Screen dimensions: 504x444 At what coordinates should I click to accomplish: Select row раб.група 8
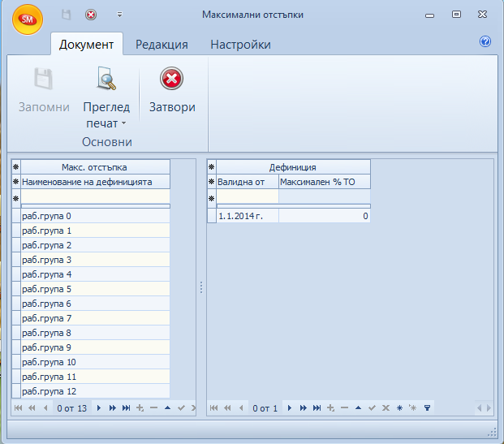(x=96, y=333)
